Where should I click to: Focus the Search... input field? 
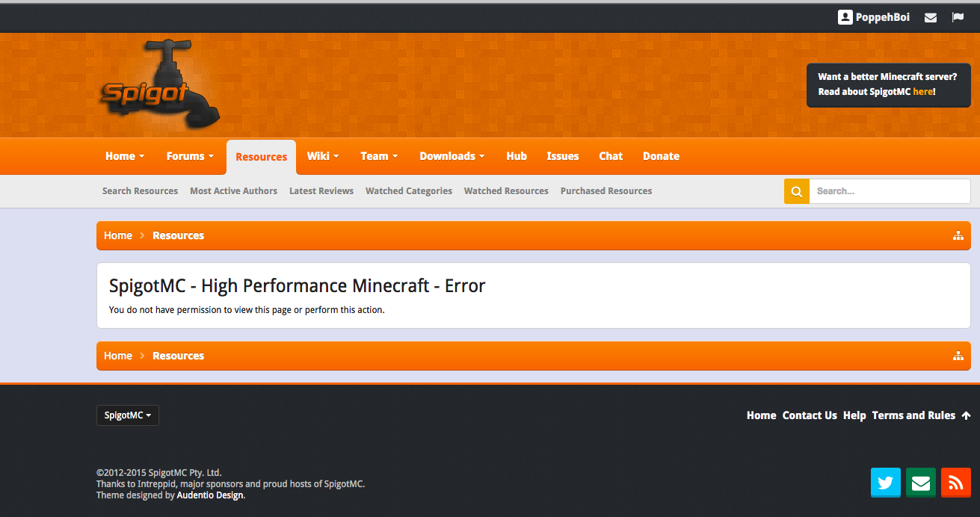coord(890,191)
